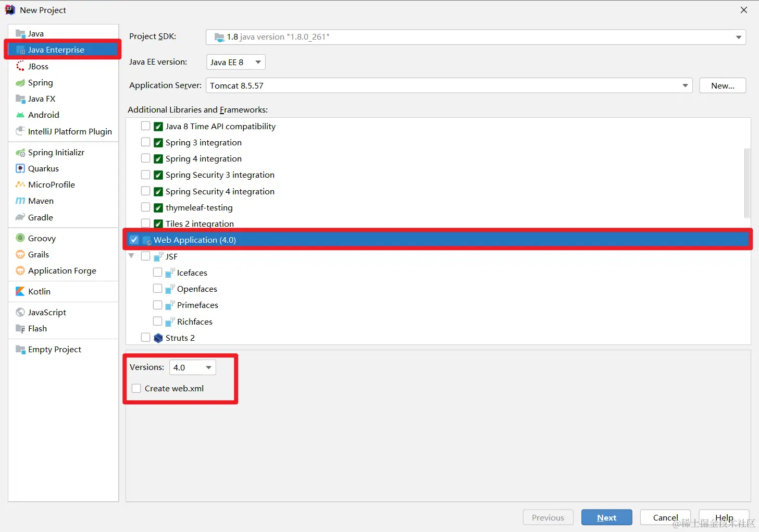
Task: Click the Empty Project folder icon
Action: click(x=20, y=350)
